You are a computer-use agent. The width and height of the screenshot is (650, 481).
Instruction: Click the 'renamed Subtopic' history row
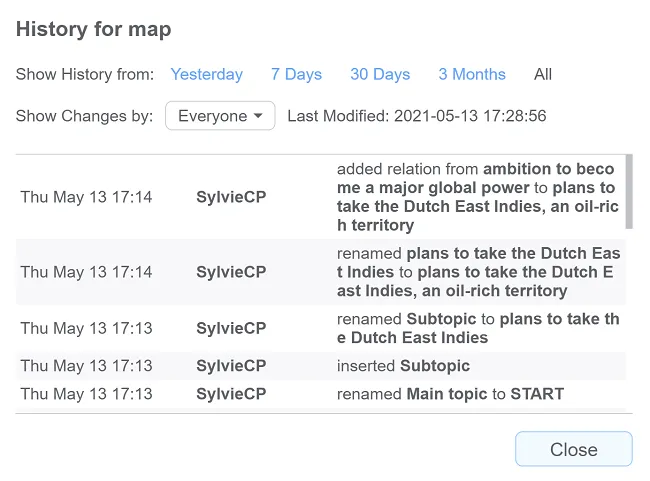tap(320, 328)
